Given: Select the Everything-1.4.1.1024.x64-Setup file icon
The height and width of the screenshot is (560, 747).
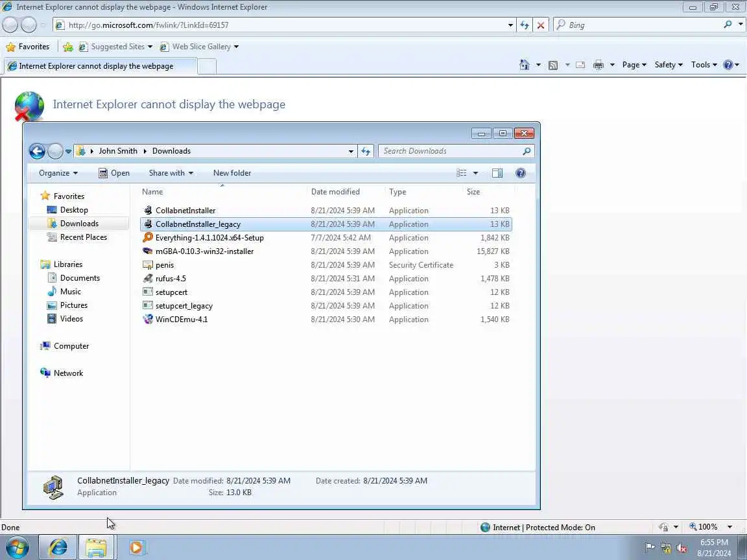Looking at the screenshot, I should 148,238.
